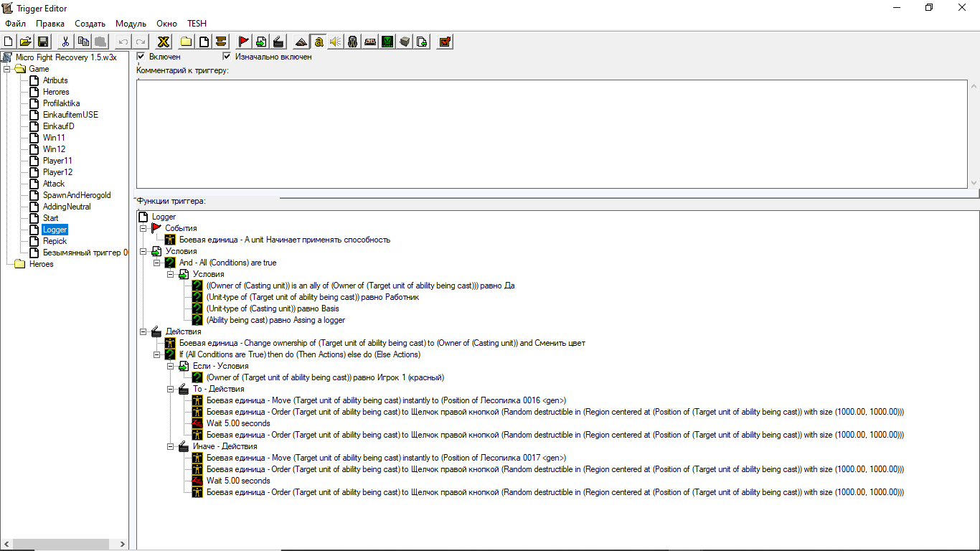Open the Import Manager toolbar icon

point(422,42)
